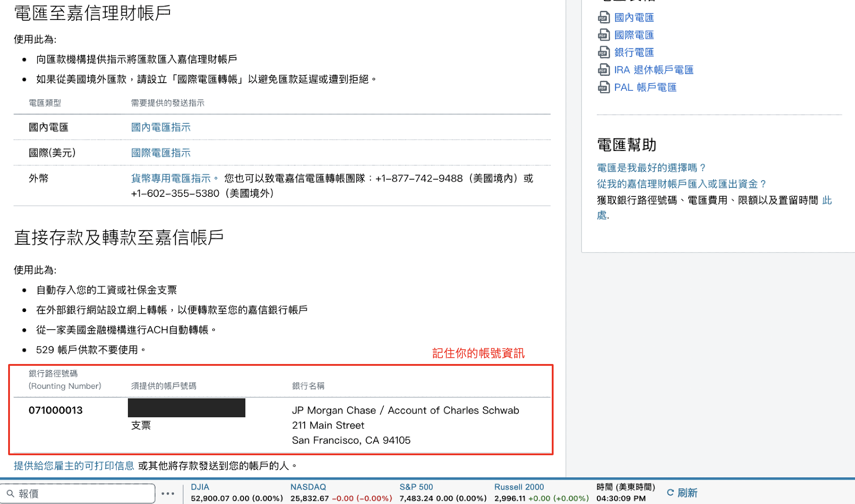Open the three-dot ticker options menu

pyautogui.click(x=168, y=494)
